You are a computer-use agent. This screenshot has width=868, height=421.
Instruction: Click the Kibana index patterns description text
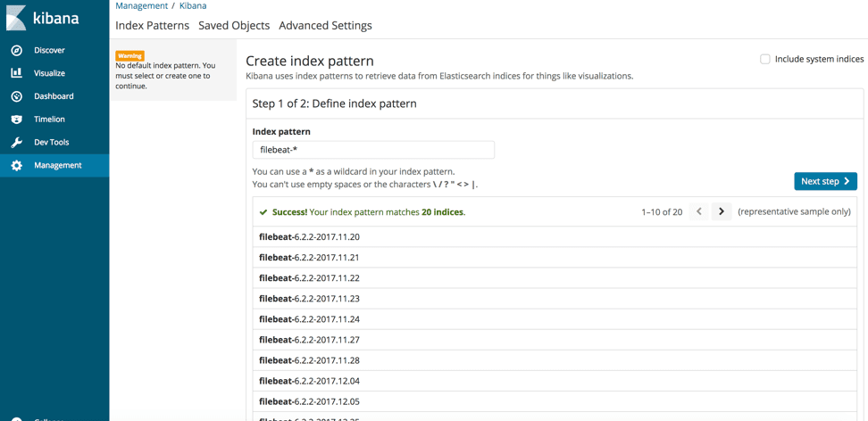click(439, 77)
